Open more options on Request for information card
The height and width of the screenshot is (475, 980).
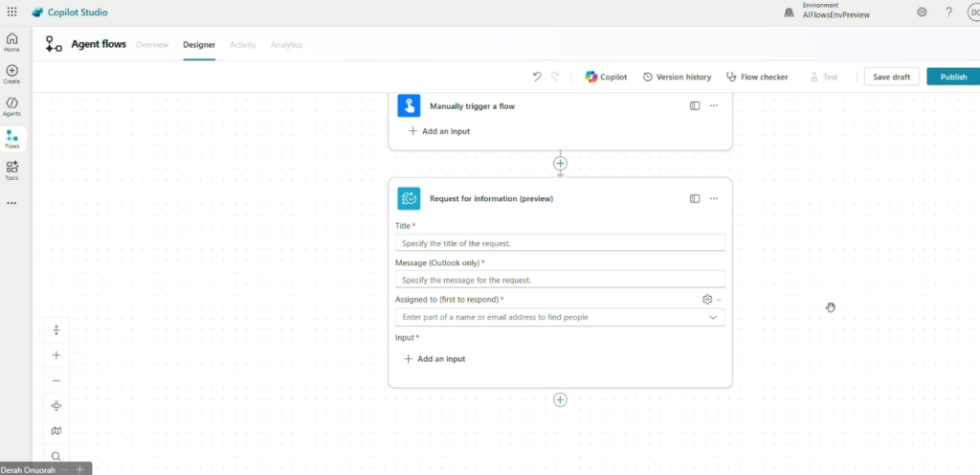pyautogui.click(x=714, y=198)
